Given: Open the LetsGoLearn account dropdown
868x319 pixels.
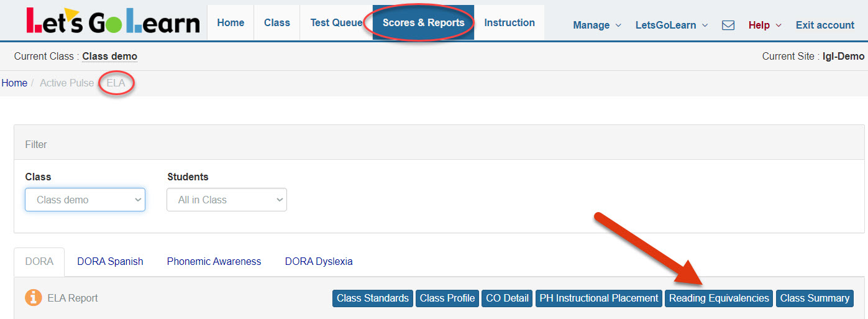Looking at the screenshot, I should point(671,25).
